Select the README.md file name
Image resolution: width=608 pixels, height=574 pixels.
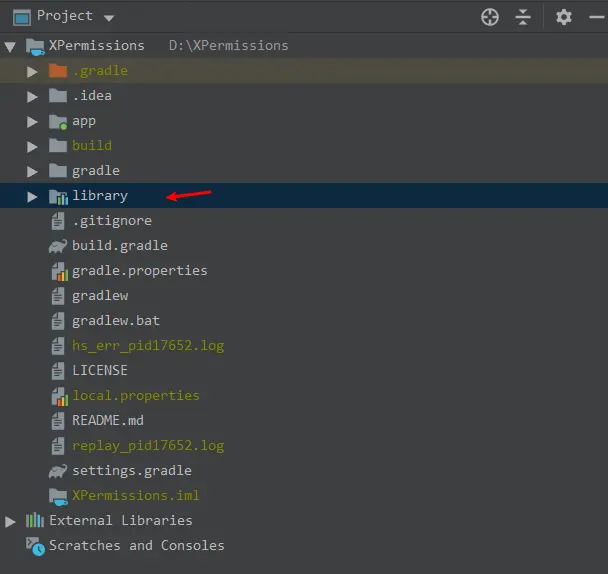pos(108,420)
